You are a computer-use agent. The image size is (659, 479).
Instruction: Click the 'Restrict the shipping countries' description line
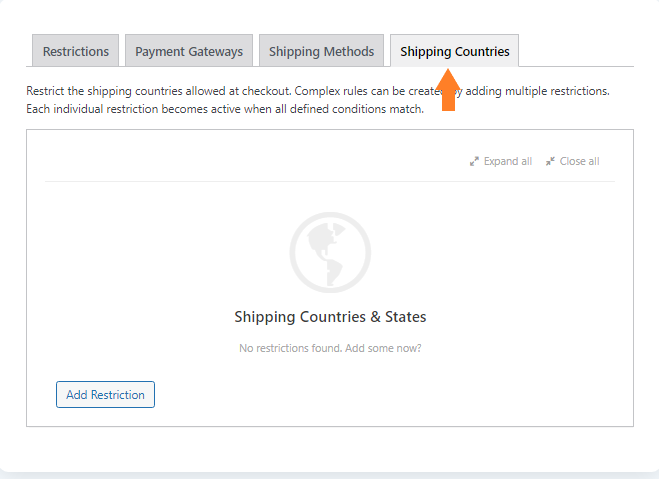[318, 91]
